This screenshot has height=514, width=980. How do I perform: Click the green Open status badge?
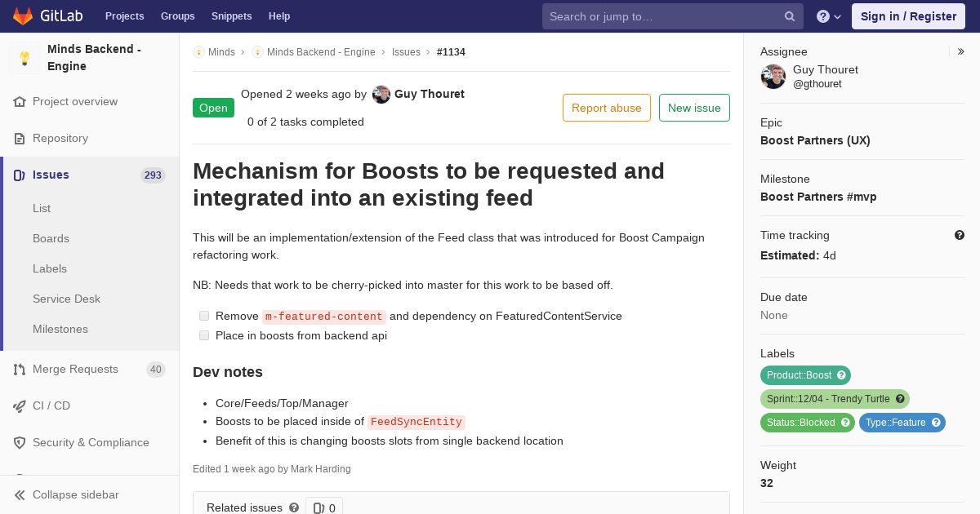tap(213, 108)
